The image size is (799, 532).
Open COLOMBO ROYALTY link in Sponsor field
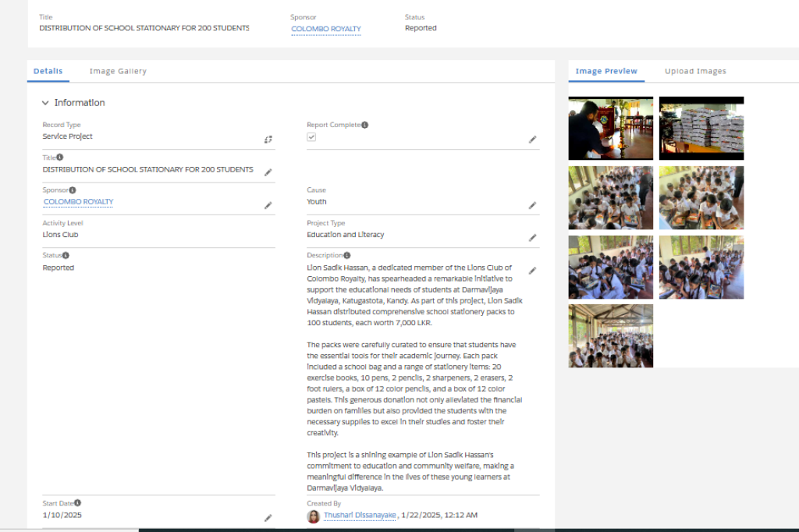click(79, 202)
